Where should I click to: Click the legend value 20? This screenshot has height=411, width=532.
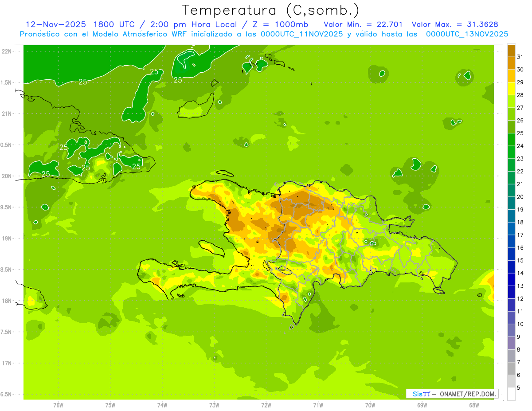520,197
